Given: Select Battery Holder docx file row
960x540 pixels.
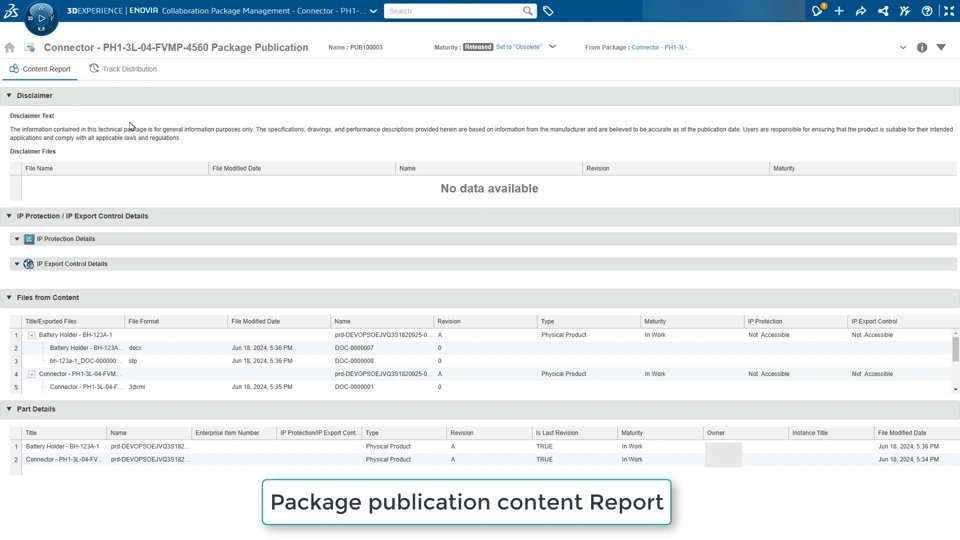Looking at the screenshot, I should point(481,348).
